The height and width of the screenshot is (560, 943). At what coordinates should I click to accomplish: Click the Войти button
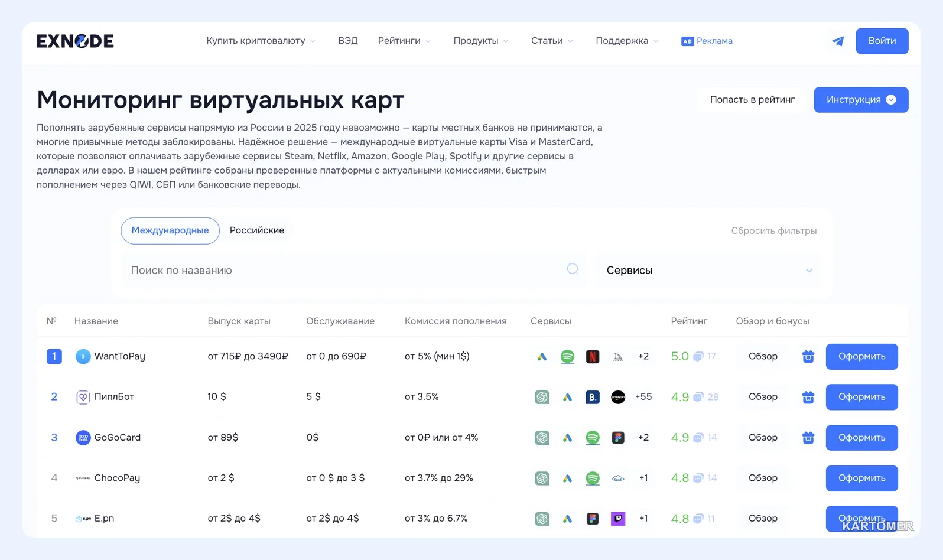click(882, 41)
